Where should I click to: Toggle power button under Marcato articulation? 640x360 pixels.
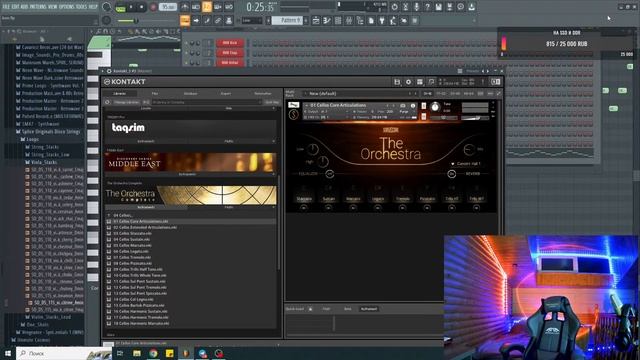(x=353, y=208)
